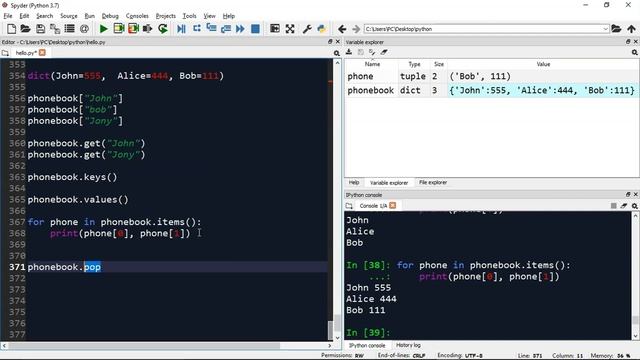This screenshot has width=640, height=360.
Task: Clear console with eraser icon
Action: [624, 206]
